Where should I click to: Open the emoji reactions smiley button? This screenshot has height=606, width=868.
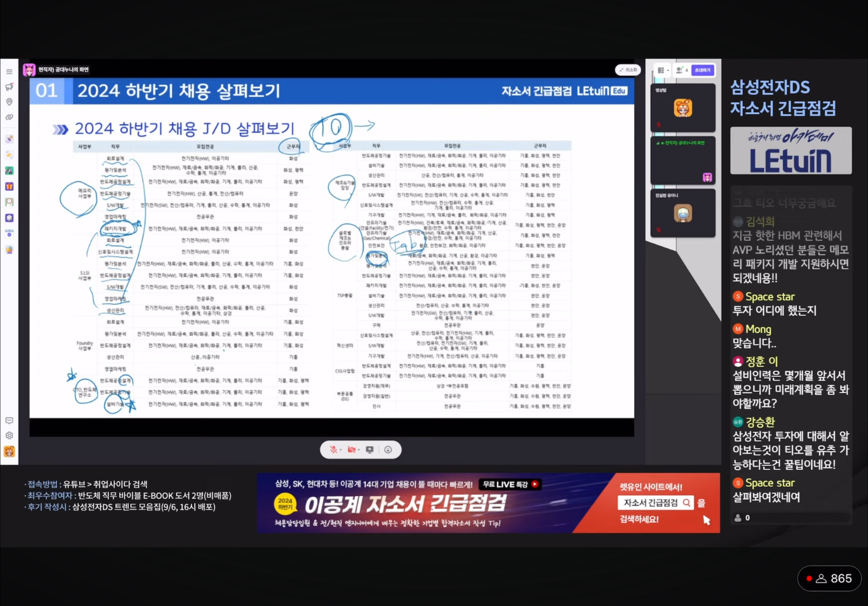coord(388,449)
